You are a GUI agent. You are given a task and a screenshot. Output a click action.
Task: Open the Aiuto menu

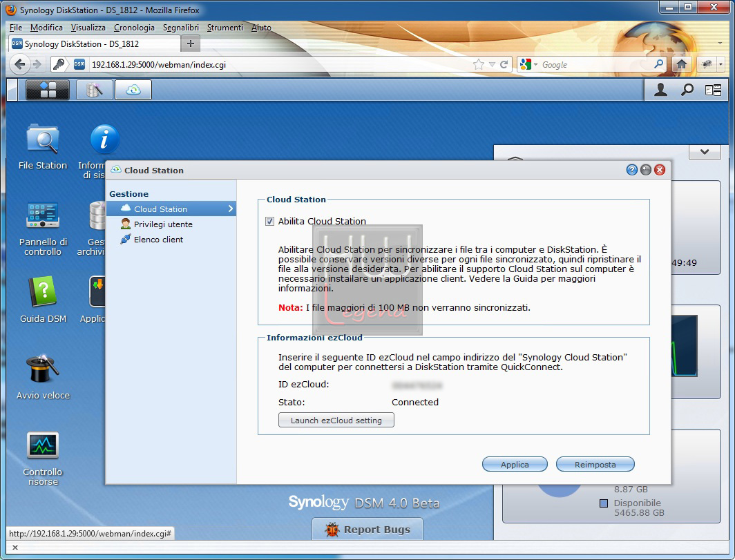[261, 27]
